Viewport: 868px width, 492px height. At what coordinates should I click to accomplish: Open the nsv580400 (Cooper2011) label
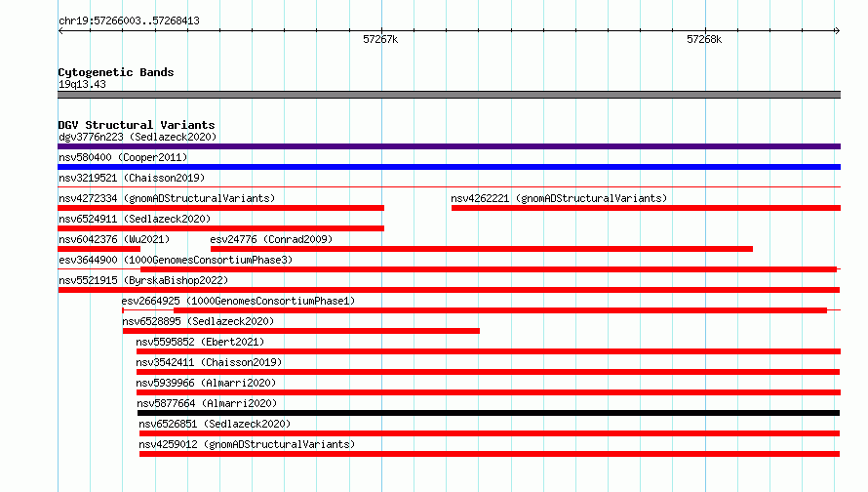click(x=123, y=157)
